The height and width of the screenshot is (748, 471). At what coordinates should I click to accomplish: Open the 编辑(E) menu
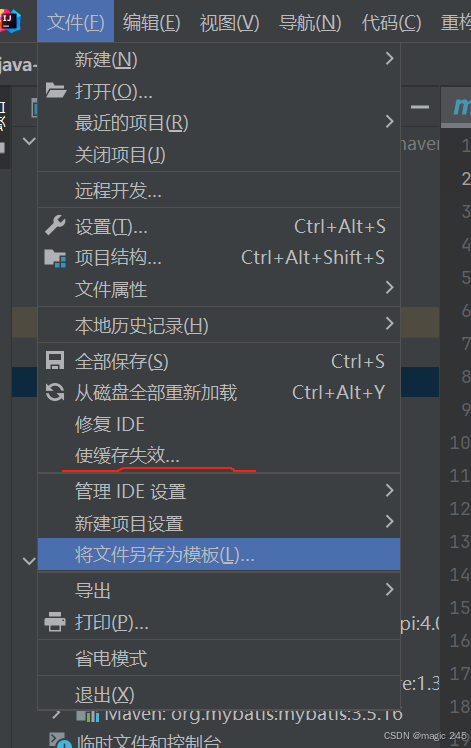(151, 22)
